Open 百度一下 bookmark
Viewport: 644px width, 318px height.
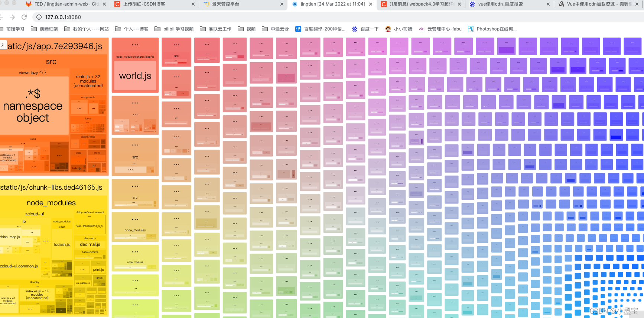tap(365, 29)
